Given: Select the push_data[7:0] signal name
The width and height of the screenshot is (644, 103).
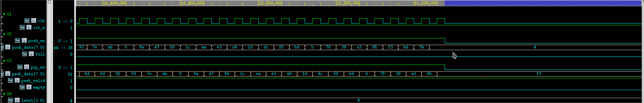Looking at the screenshot, I should [28, 47].
